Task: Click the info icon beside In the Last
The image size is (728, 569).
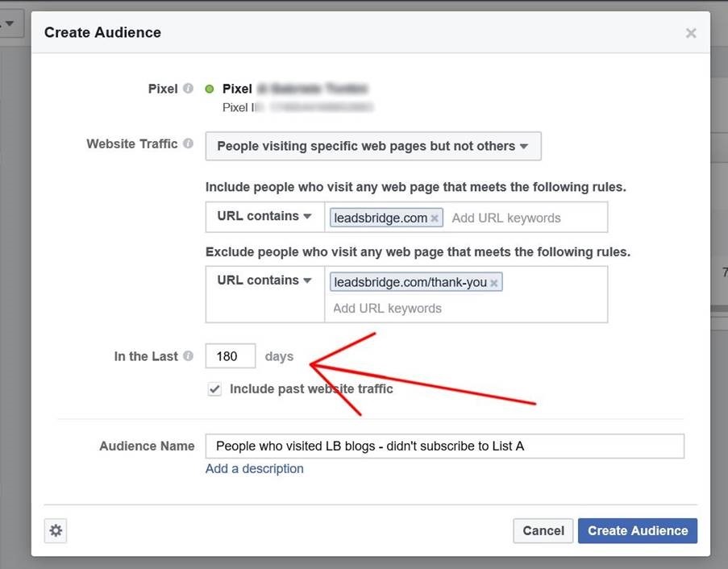Action: pyautogui.click(x=188, y=356)
